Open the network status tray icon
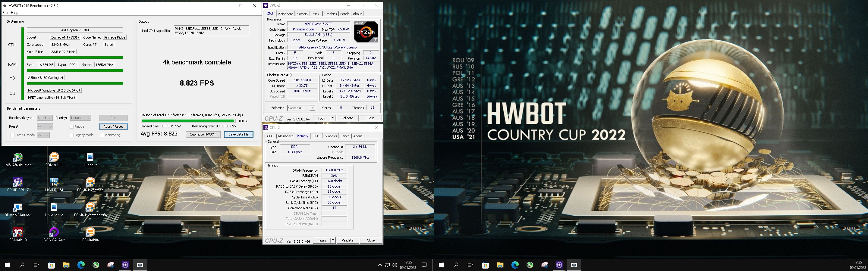Viewport: 868px width, 271px height. pos(387,265)
